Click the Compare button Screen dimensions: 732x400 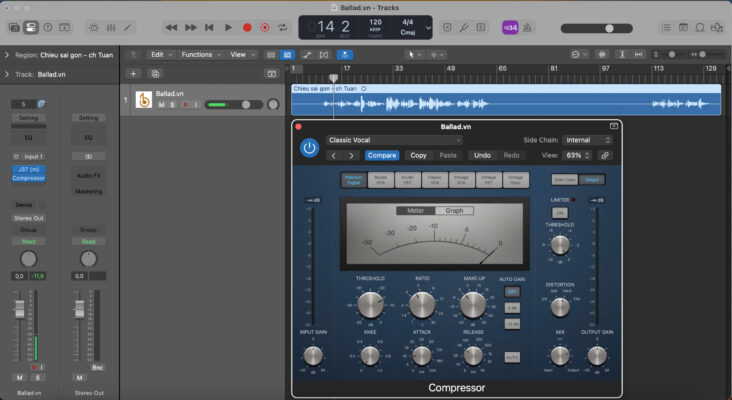[382, 155]
